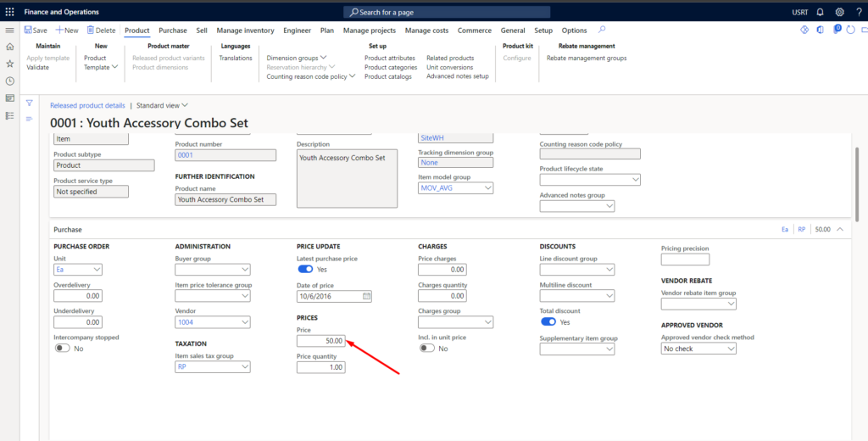This screenshot has height=441, width=868.
Task: Delete the current product
Action: click(101, 31)
